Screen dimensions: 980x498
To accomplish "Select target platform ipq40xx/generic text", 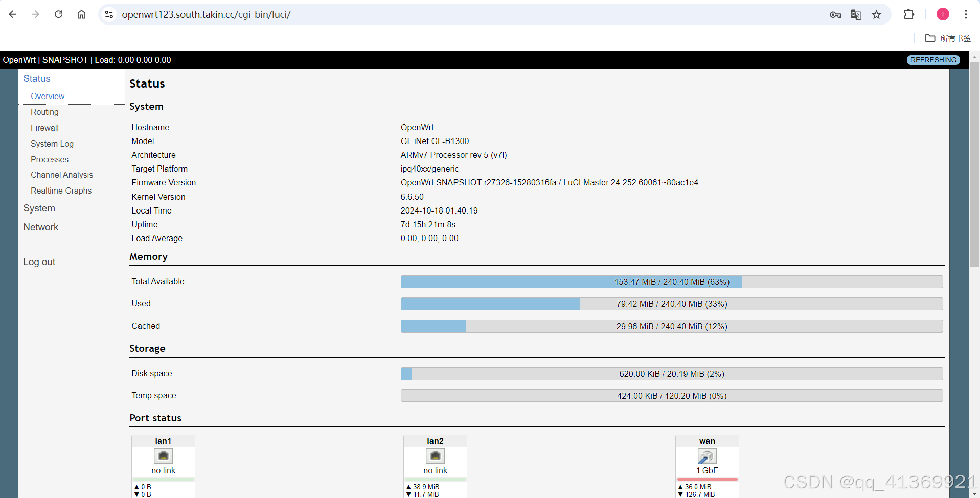I will pyautogui.click(x=429, y=169).
